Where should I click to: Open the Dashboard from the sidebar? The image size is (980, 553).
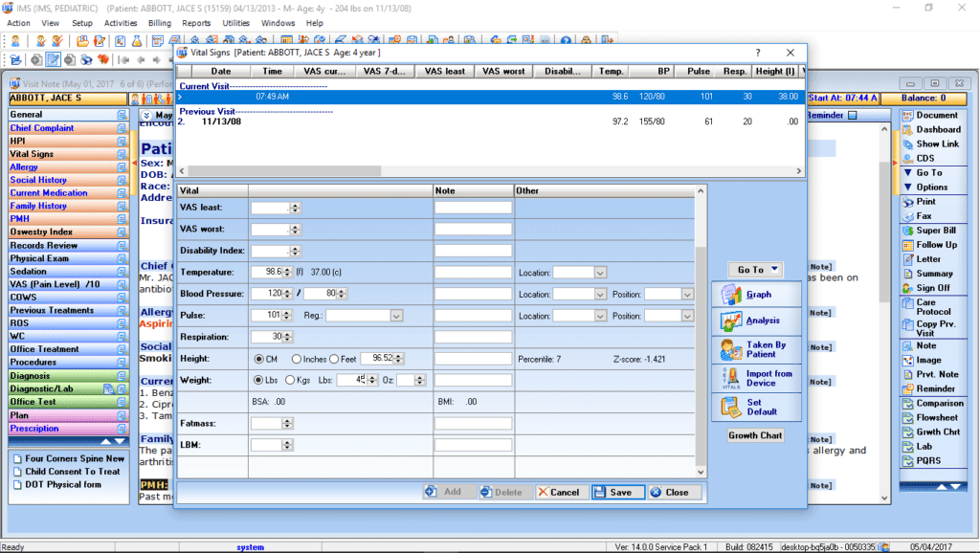pyautogui.click(x=932, y=129)
